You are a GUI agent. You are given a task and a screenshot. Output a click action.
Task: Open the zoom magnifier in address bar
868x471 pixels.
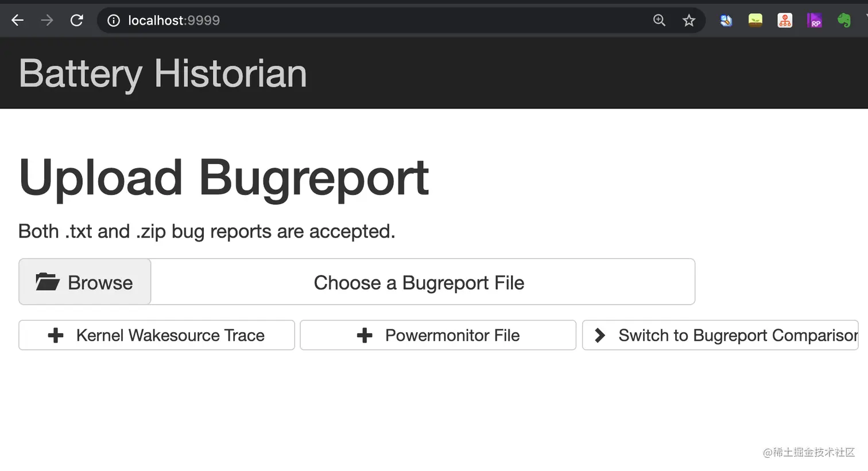(x=660, y=21)
